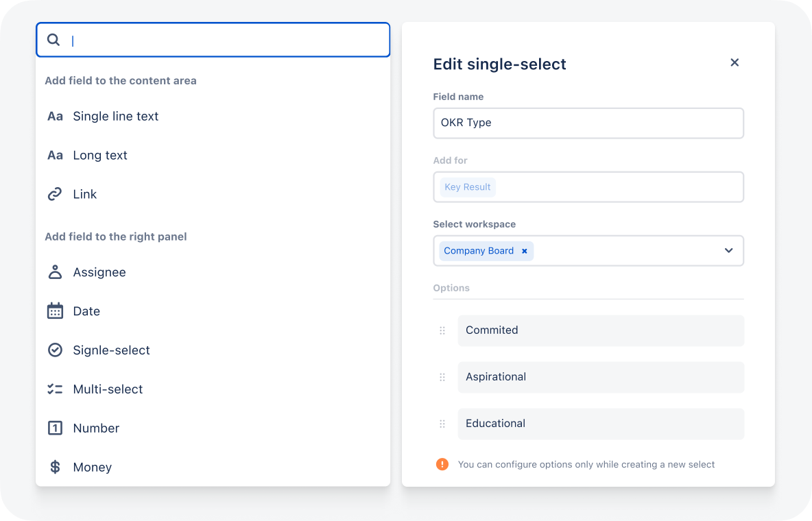
Task: Click the 'Edit single-select' title
Action: pos(500,64)
